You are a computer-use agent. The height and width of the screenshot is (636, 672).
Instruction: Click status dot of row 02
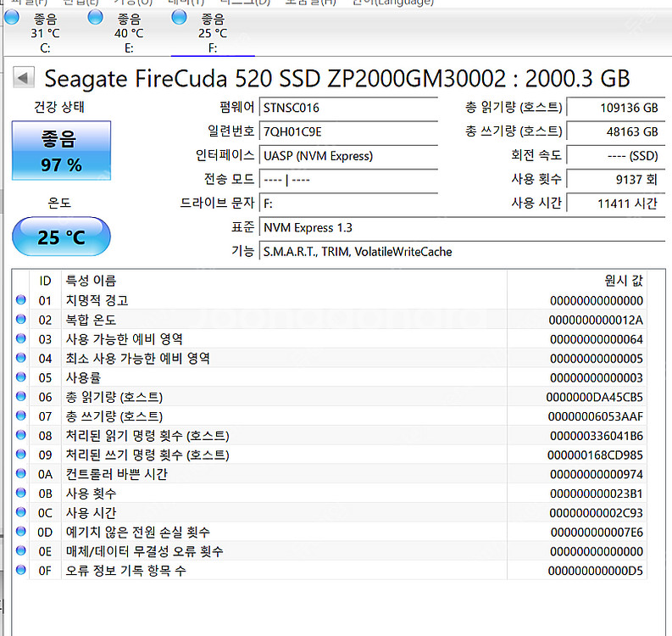pos(20,319)
